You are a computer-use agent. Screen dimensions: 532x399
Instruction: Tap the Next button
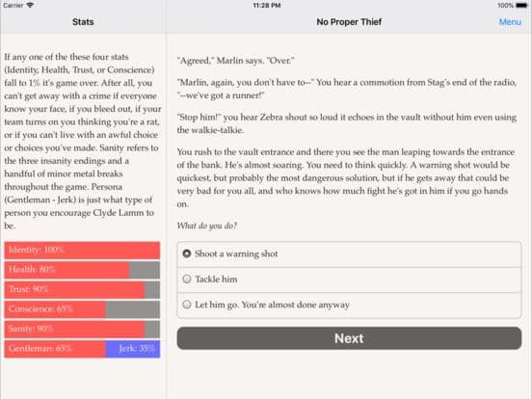(349, 338)
